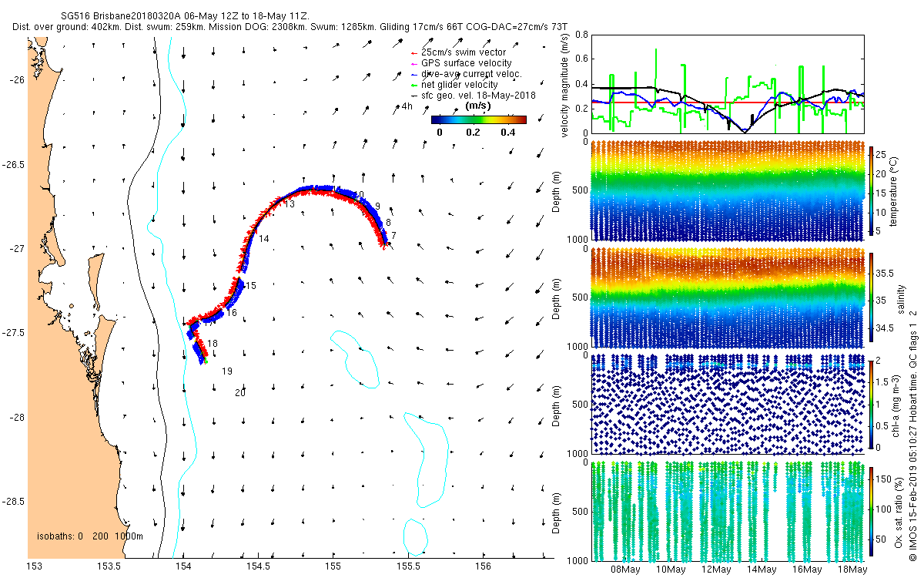Click track day marker 18
This screenshot has height=578, width=924.
pos(213,343)
